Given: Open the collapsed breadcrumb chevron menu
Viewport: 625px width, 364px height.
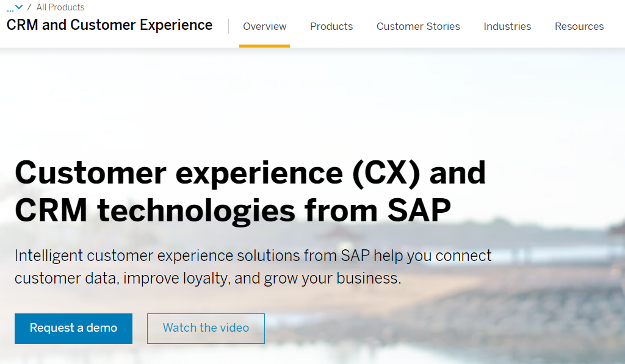Looking at the screenshot, I should tap(18, 7).
